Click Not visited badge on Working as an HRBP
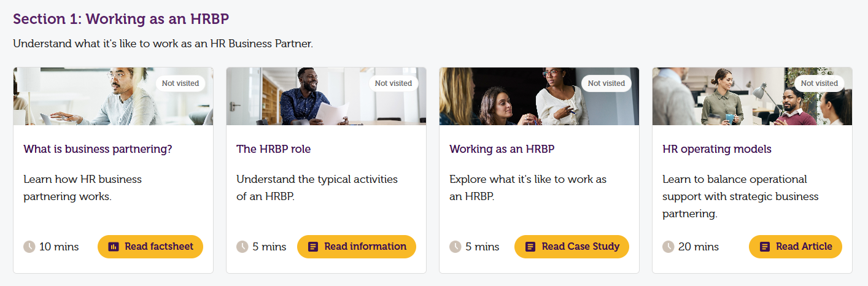This screenshot has height=286, width=868. 606,83
